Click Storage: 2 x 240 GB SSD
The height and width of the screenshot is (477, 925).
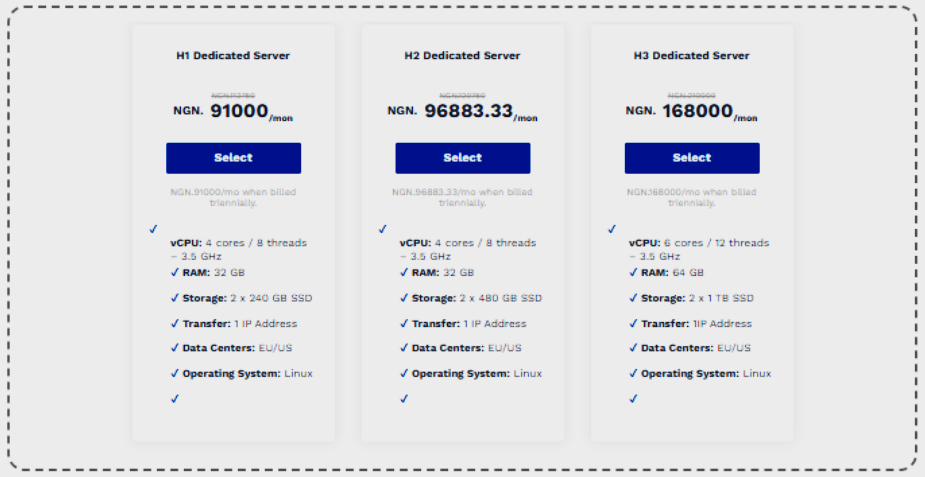pos(247,298)
